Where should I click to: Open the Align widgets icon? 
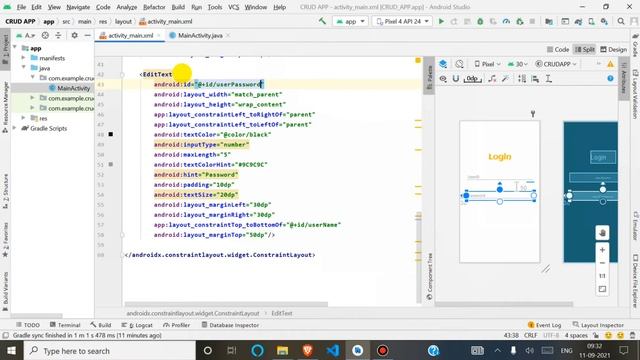tap(535, 78)
